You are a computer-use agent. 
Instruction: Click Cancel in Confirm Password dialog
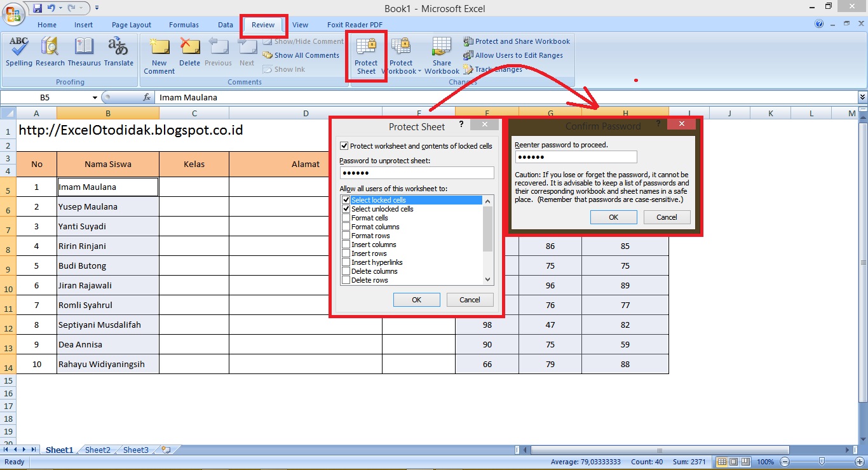pyautogui.click(x=667, y=217)
